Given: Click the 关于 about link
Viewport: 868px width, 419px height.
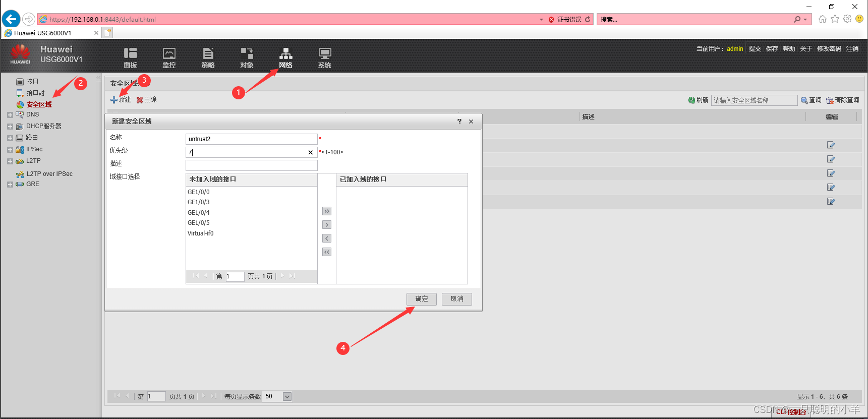Looking at the screenshot, I should coord(806,49).
